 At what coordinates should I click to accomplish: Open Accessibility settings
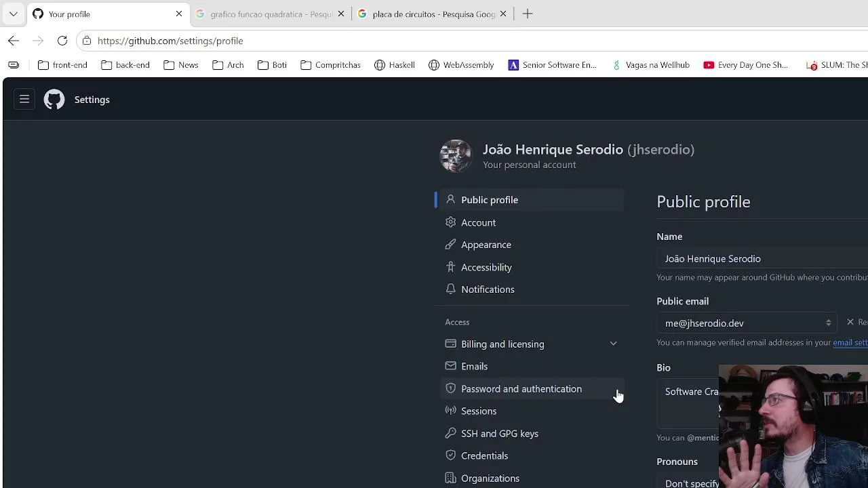click(532, 267)
